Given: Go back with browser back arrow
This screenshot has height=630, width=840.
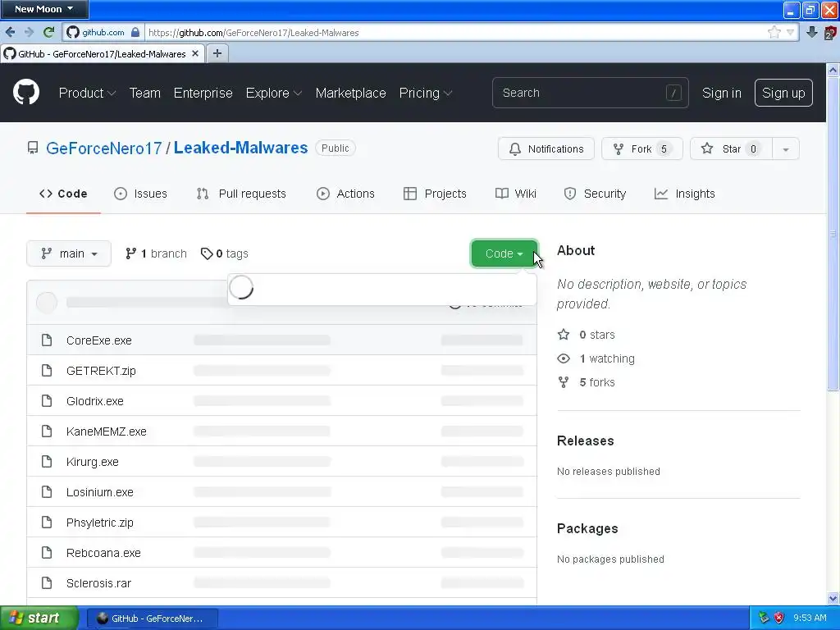Looking at the screenshot, I should 10,32.
